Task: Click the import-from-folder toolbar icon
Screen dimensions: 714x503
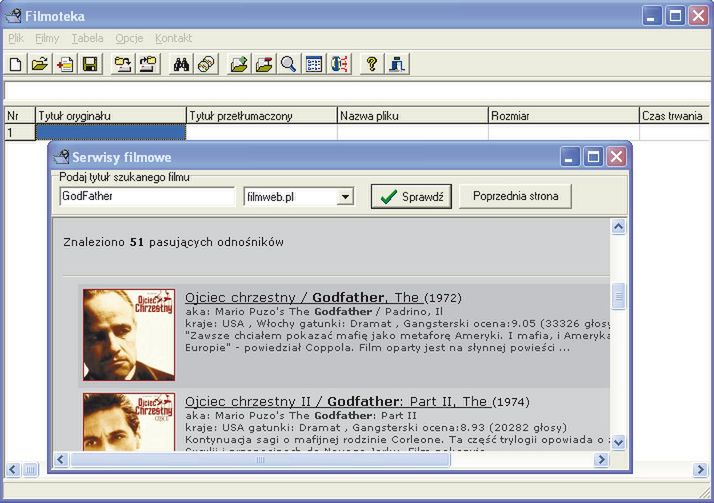Action: pyautogui.click(x=122, y=64)
